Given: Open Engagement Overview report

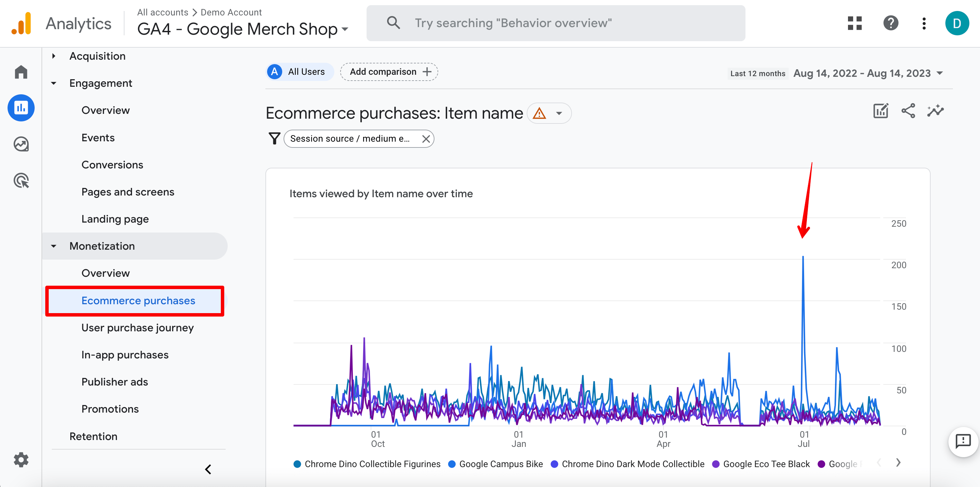Looking at the screenshot, I should click(x=105, y=110).
